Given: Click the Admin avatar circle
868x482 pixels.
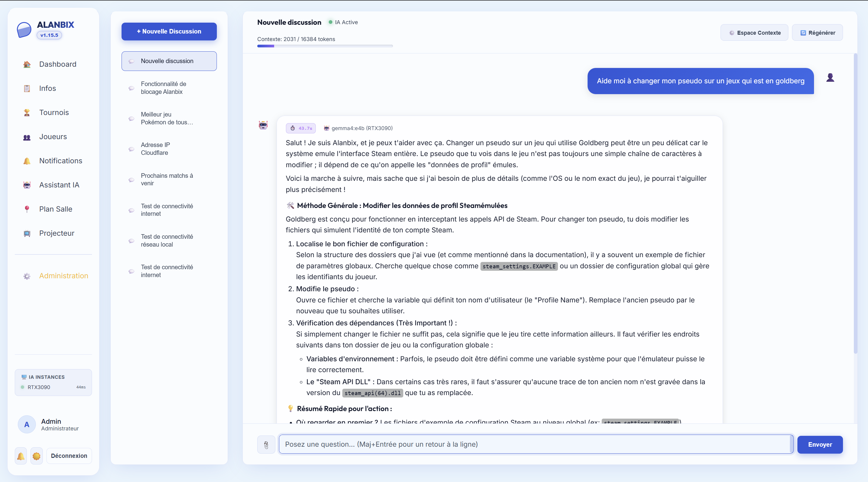Looking at the screenshot, I should 27,425.
